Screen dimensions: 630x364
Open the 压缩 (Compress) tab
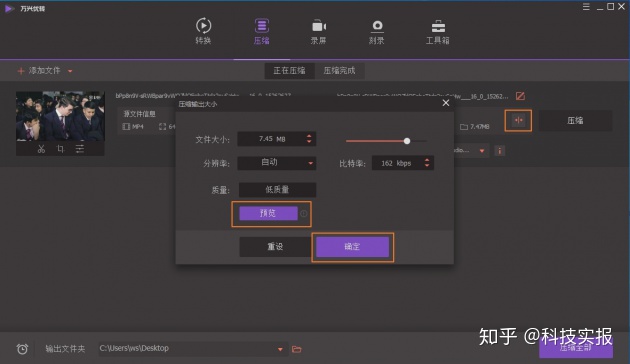pos(262,31)
